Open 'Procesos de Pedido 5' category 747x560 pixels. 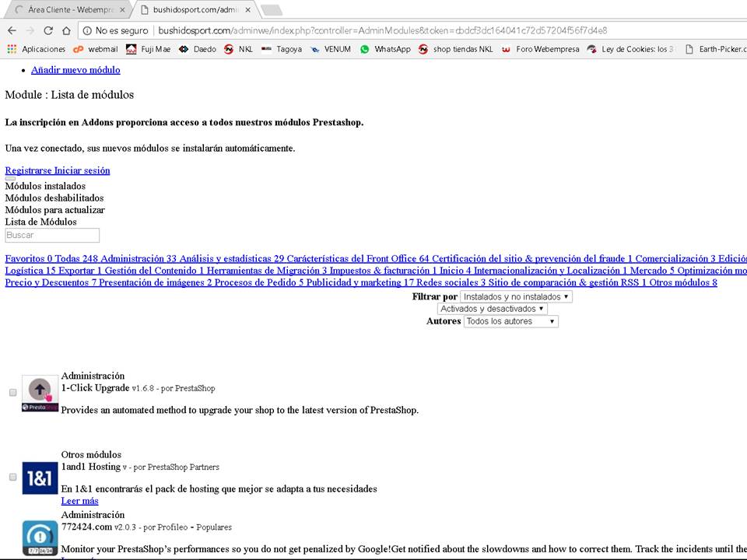[259, 282]
